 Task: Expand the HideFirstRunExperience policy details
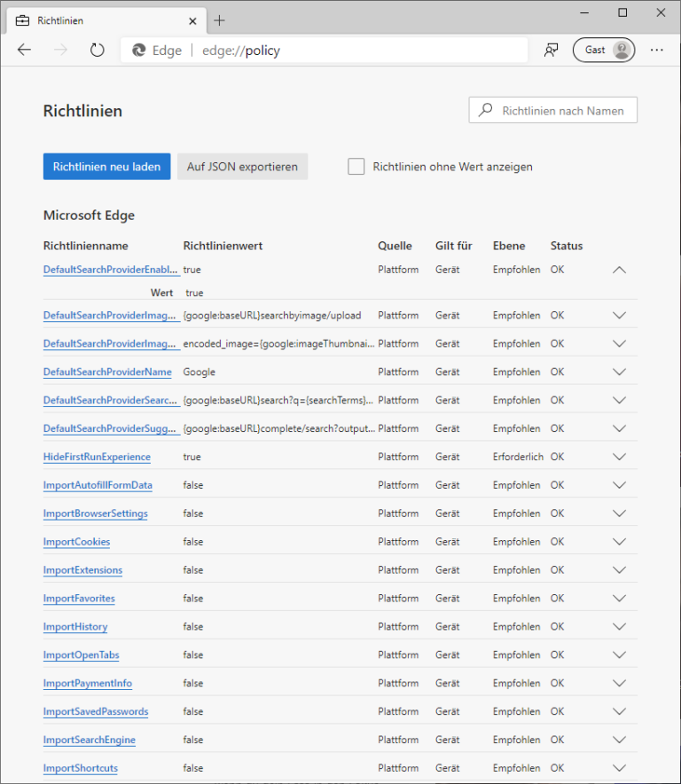click(x=619, y=457)
